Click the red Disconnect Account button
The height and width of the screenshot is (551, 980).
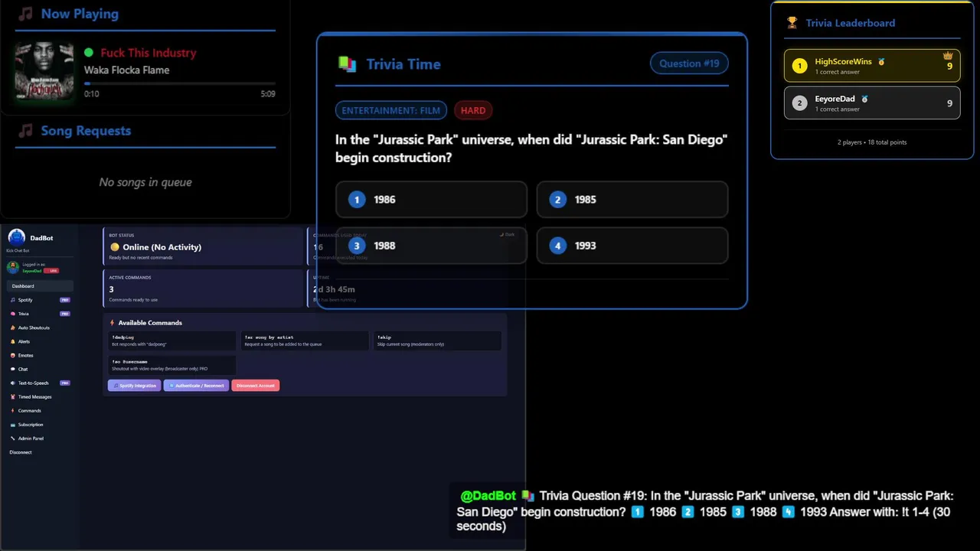click(x=256, y=386)
